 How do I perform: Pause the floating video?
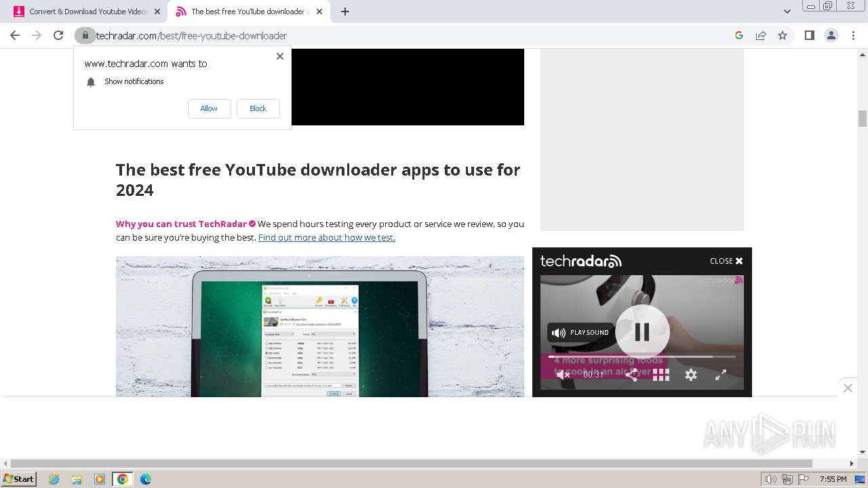point(642,332)
